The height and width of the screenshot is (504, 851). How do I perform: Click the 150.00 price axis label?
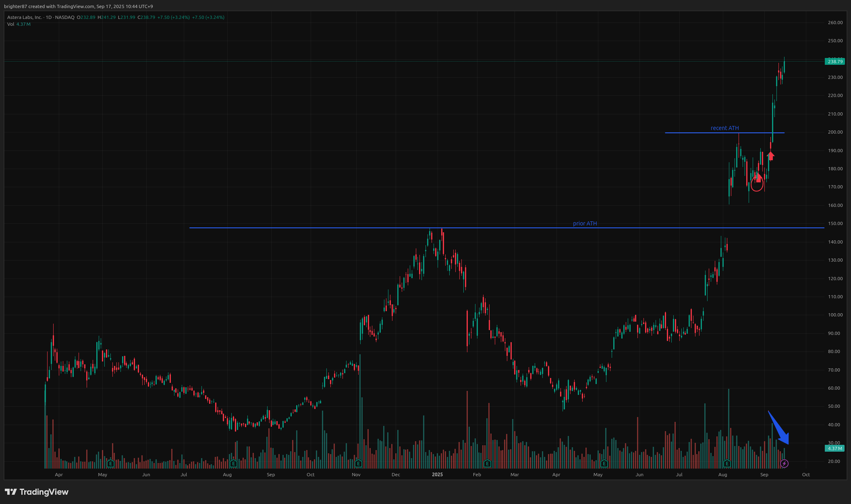pos(835,223)
